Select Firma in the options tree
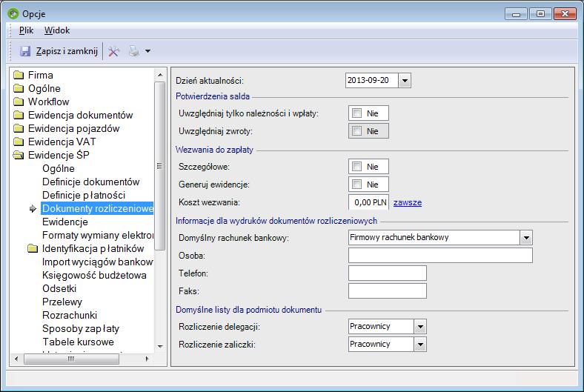The image size is (584, 392). 41,75
